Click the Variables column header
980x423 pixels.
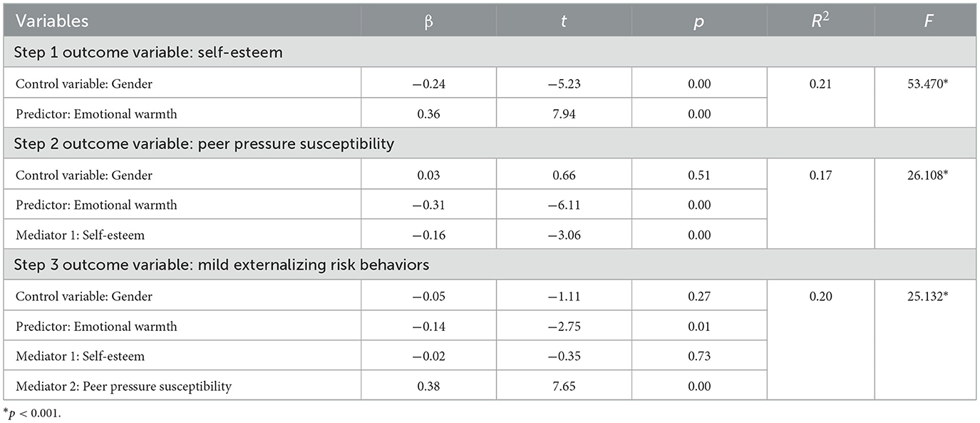(x=52, y=21)
